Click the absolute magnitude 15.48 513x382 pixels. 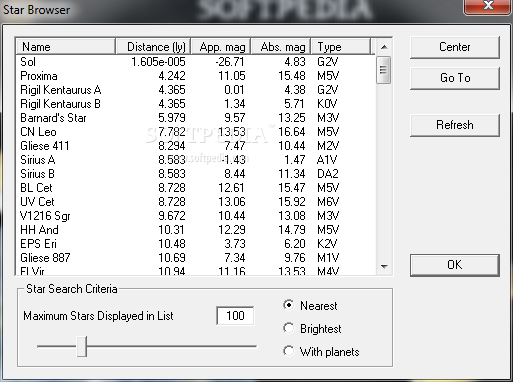click(292, 76)
